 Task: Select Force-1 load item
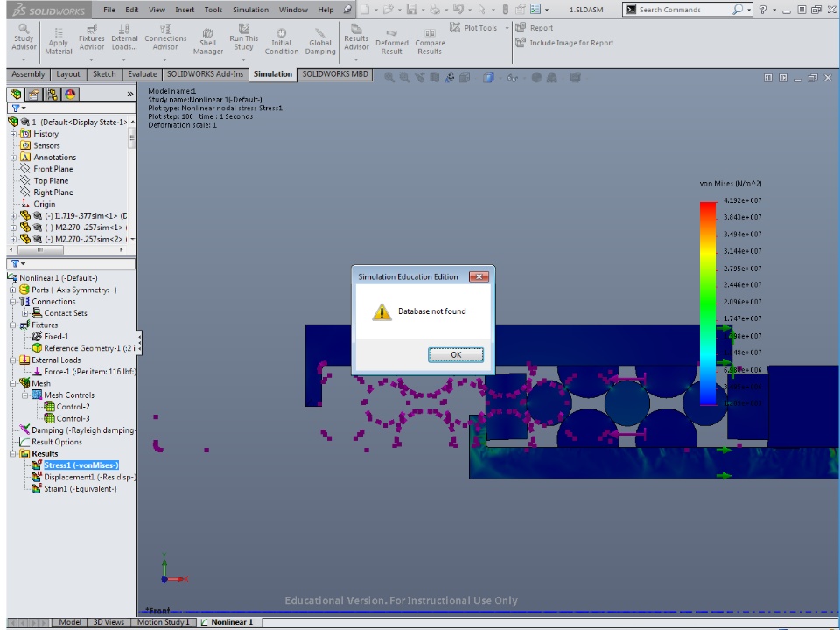pyautogui.click(x=84, y=372)
